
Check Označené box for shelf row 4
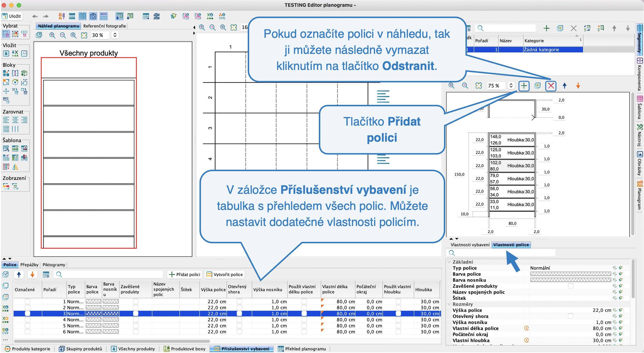tap(27, 320)
